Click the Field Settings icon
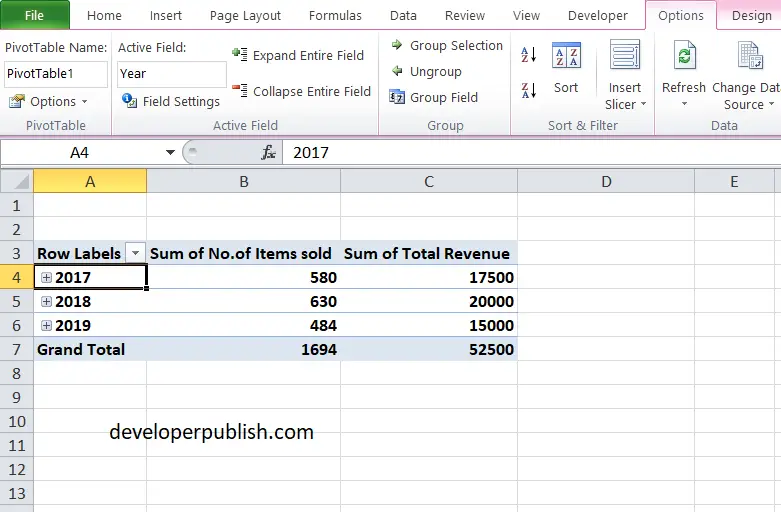The height and width of the screenshot is (512, 781). coord(130,101)
